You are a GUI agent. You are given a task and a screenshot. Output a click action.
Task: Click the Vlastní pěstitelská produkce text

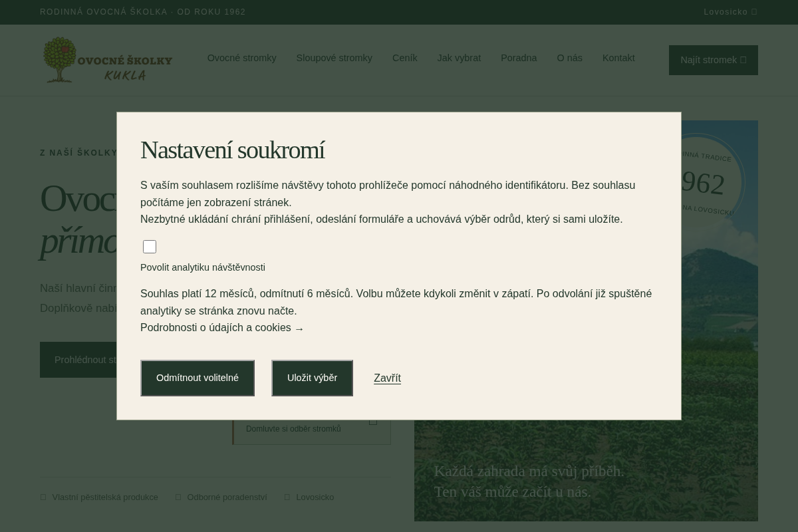pos(105,497)
